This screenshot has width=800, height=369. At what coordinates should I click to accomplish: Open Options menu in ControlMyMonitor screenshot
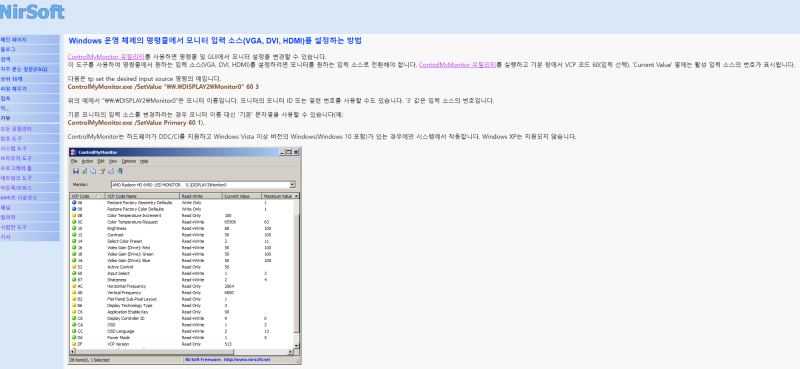click(x=129, y=161)
